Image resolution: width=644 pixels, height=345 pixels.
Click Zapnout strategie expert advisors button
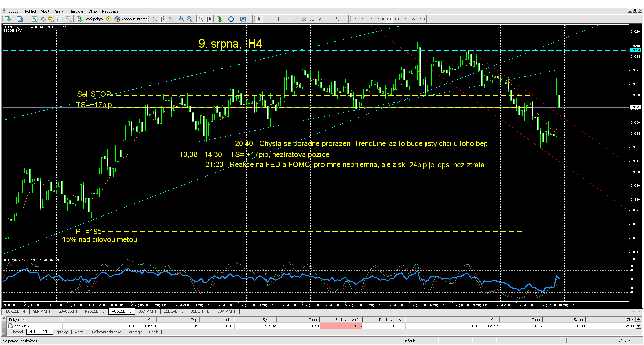pos(131,19)
